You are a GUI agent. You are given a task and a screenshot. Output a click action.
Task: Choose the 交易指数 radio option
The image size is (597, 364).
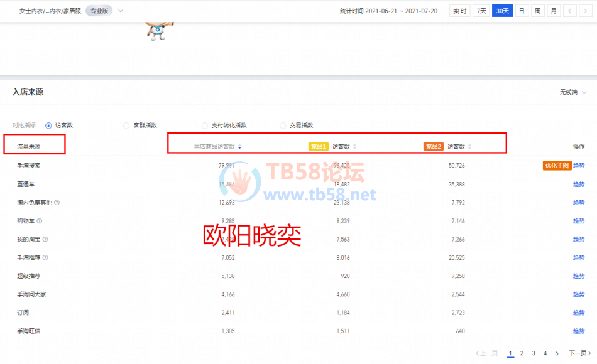click(283, 126)
